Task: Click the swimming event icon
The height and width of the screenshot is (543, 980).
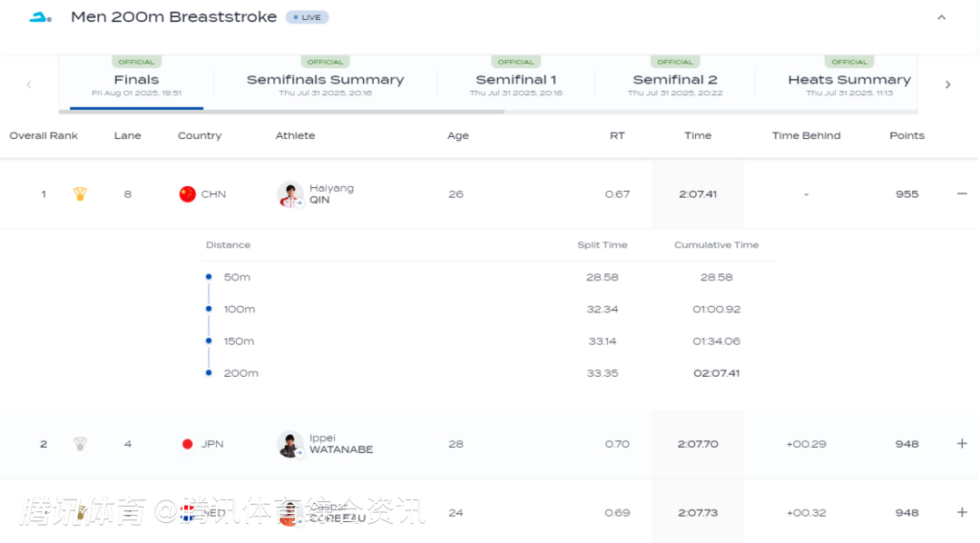Action: (x=40, y=17)
